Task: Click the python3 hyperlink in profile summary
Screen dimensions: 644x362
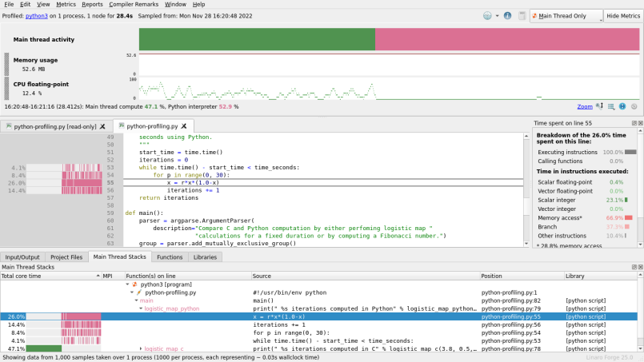Action: (x=37, y=16)
